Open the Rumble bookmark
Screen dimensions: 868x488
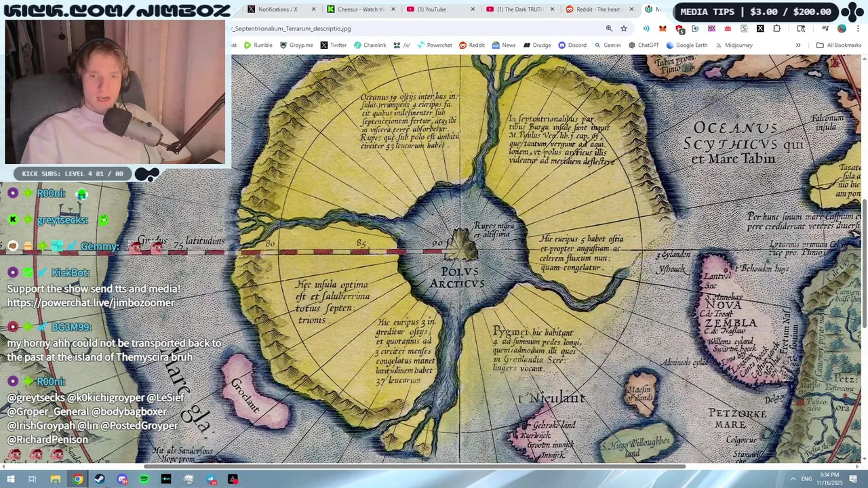[258, 45]
